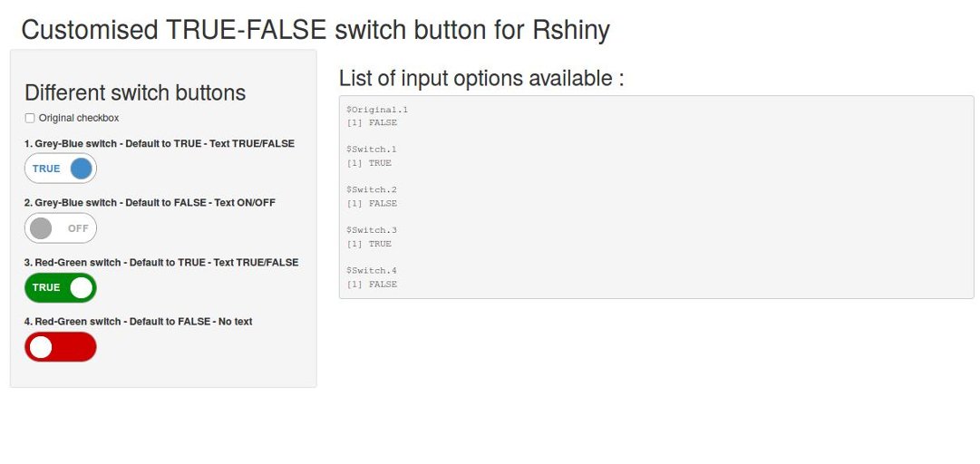This screenshot has width=980, height=464.
Task: Click the "Original checkbox" label text
Action: pos(79,118)
